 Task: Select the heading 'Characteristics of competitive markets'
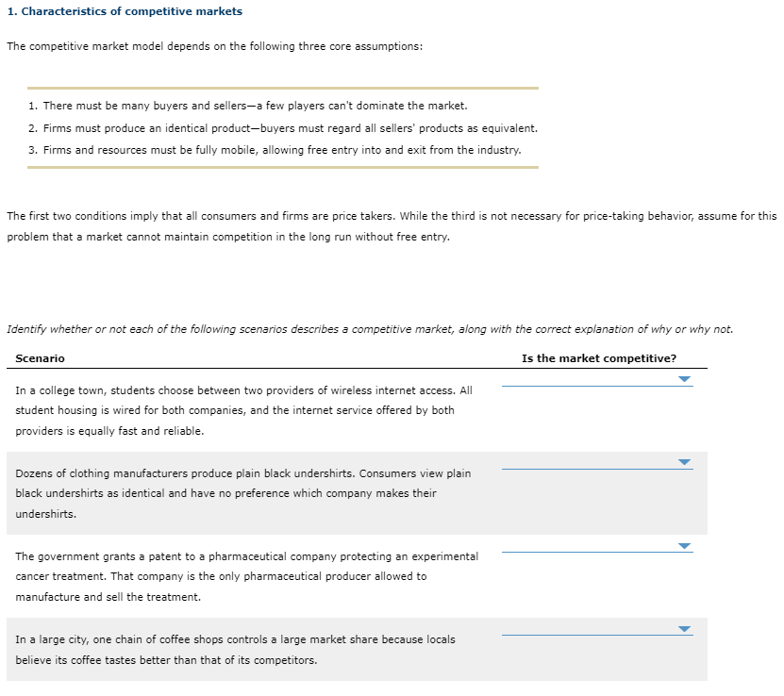[x=123, y=10]
